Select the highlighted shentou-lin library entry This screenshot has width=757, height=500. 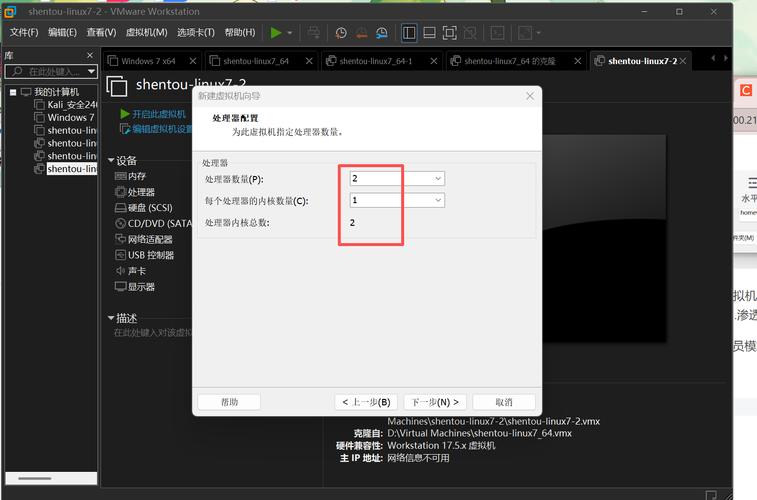click(72, 169)
